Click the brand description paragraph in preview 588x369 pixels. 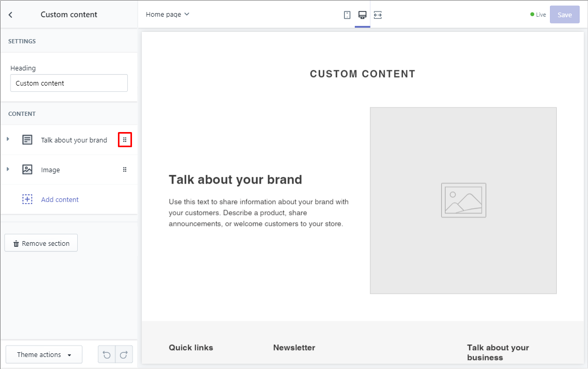259,212
